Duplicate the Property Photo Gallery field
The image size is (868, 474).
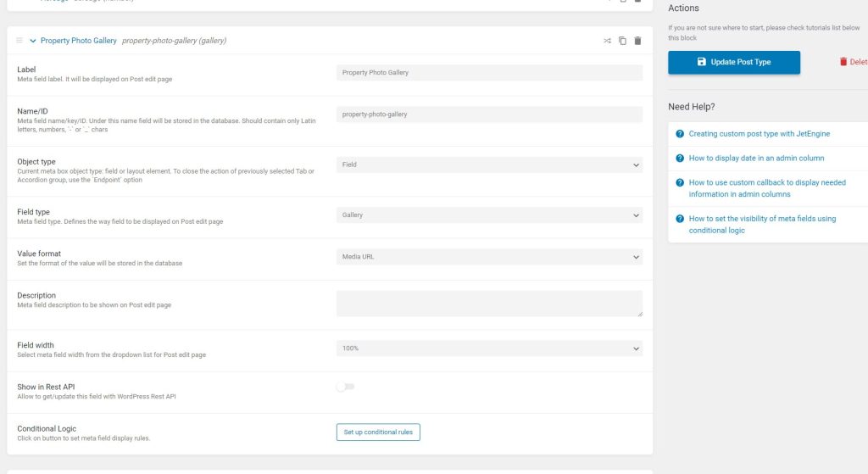coord(622,41)
